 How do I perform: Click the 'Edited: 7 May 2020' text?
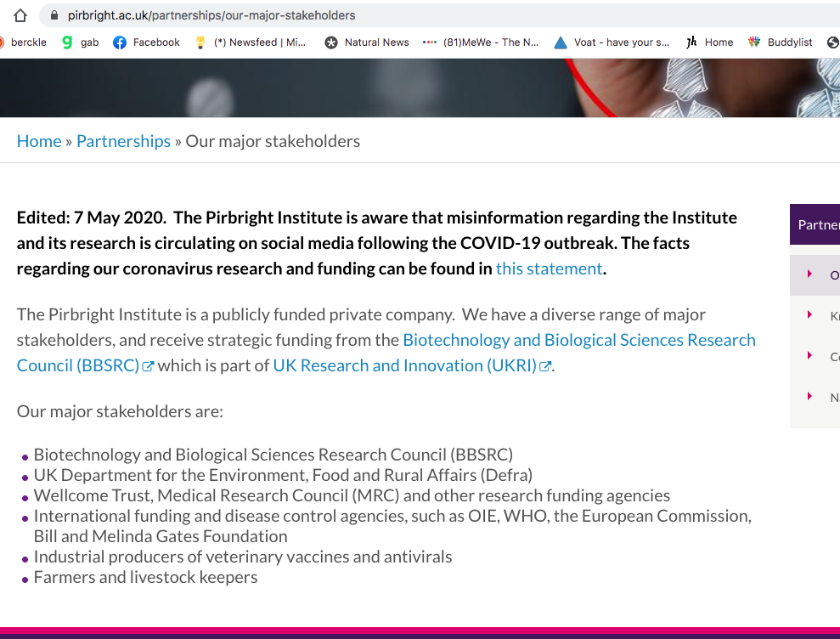91,218
